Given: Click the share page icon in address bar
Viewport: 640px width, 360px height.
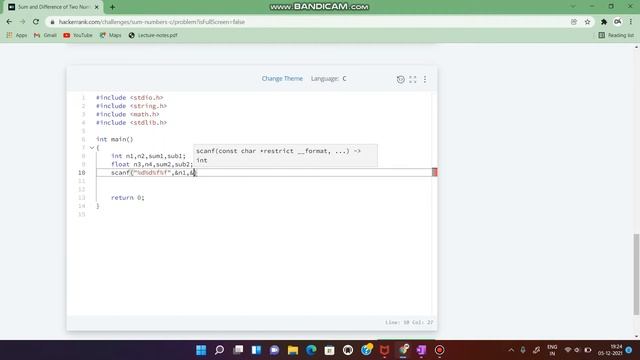Looking at the screenshot, I should pos(574,22).
